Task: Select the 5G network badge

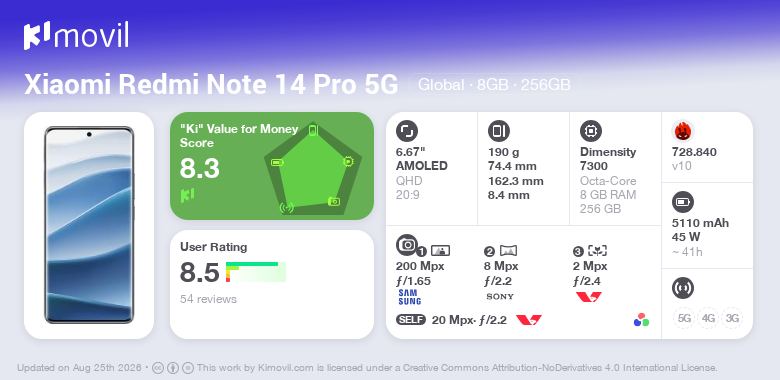Action: click(684, 318)
